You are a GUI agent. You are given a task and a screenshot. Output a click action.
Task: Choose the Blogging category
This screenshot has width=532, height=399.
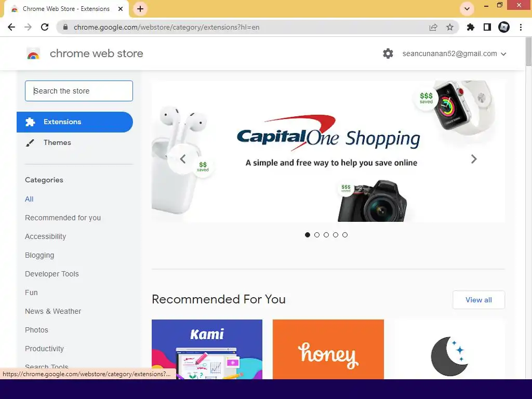[x=39, y=255]
